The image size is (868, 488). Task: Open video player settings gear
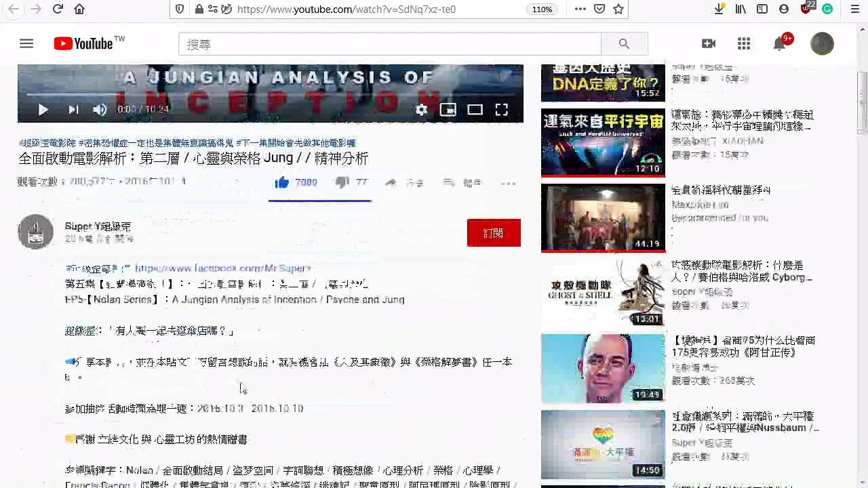pos(421,110)
